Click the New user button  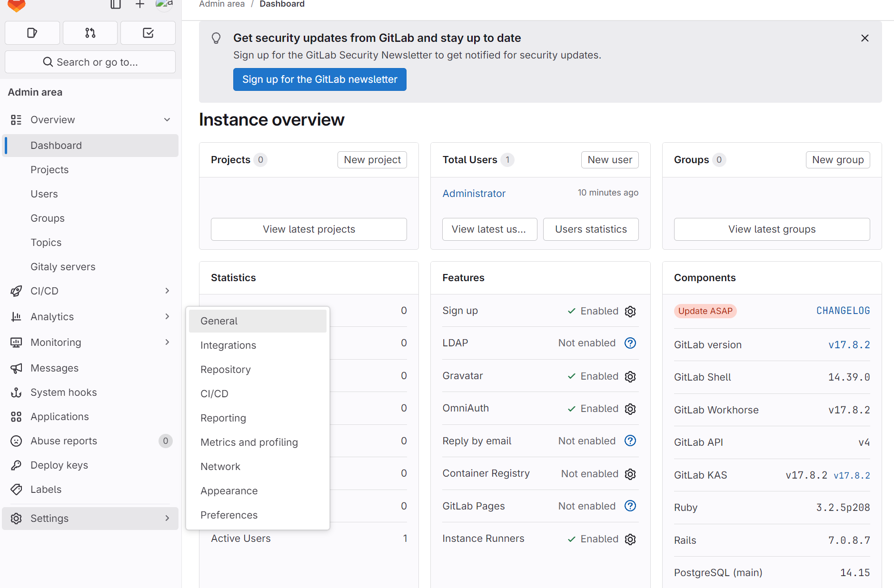click(x=610, y=160)
